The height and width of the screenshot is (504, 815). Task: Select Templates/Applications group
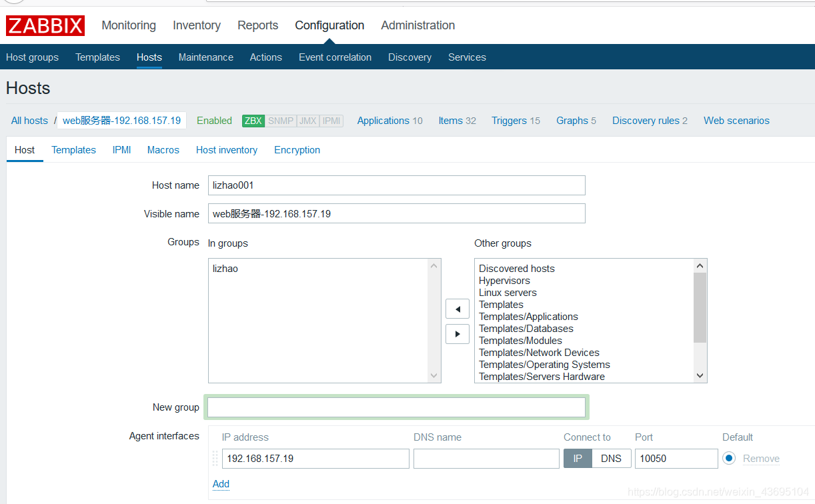coord(528,317)
